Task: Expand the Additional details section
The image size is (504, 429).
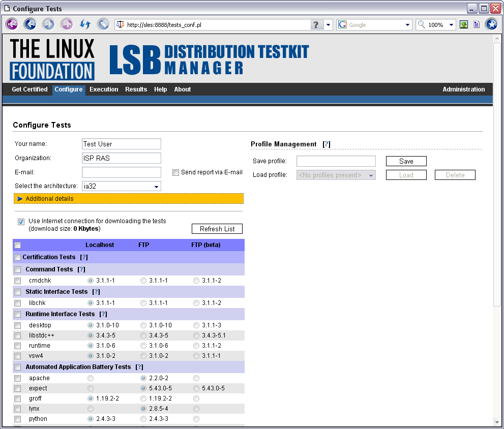Action: tap(129, 199)
